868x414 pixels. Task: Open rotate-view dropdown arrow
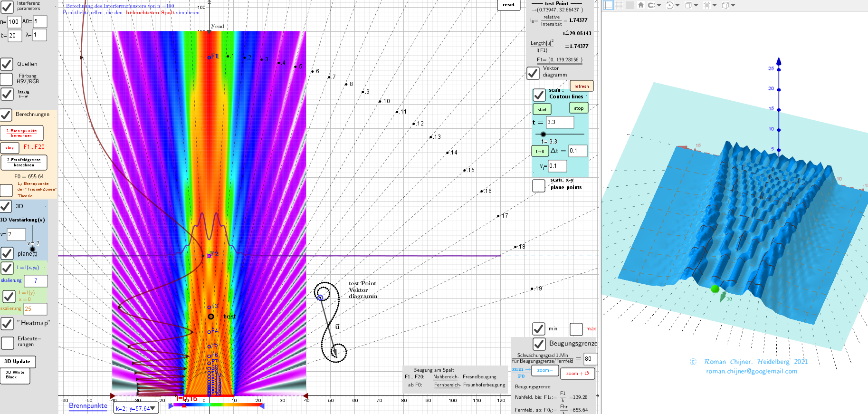(x=677, y=5)
